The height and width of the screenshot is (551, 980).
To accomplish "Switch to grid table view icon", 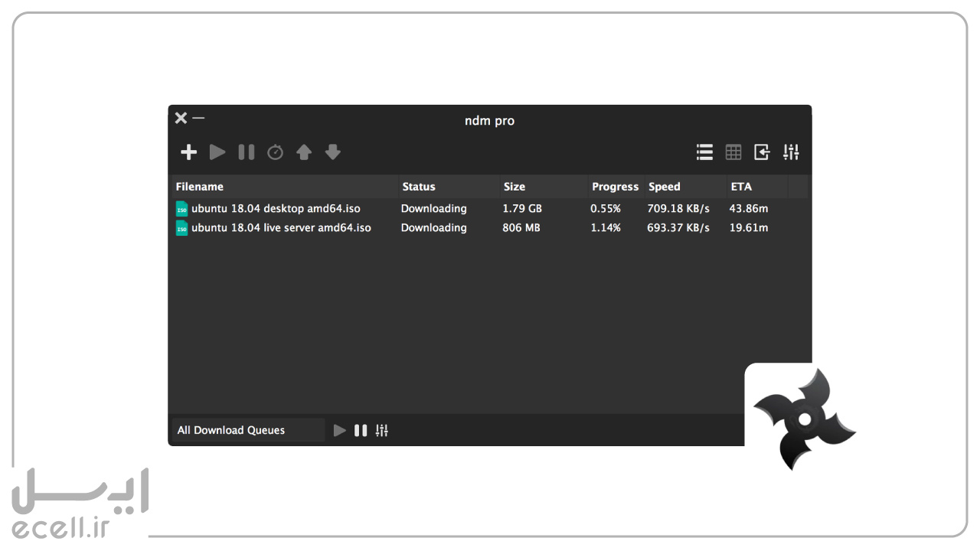I will (x=733, y=152).
